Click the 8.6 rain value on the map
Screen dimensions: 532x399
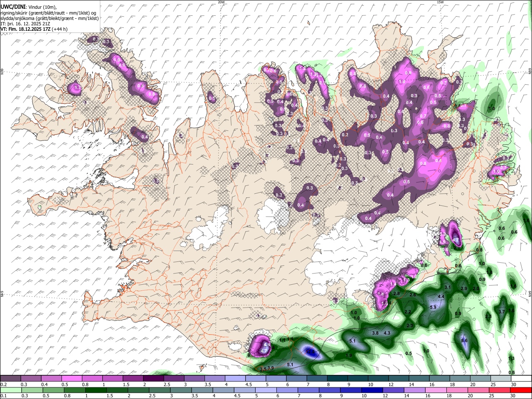(465, 340)
